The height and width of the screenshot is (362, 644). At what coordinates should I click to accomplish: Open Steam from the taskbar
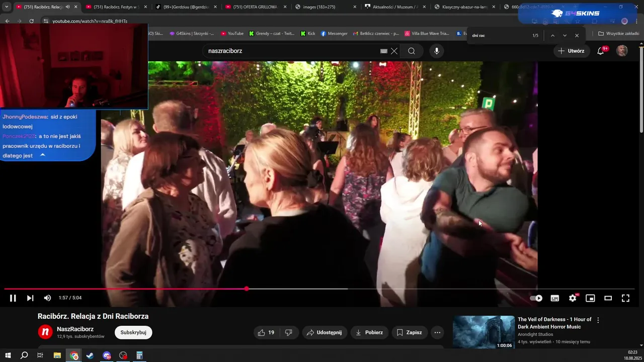coord(90,355)
